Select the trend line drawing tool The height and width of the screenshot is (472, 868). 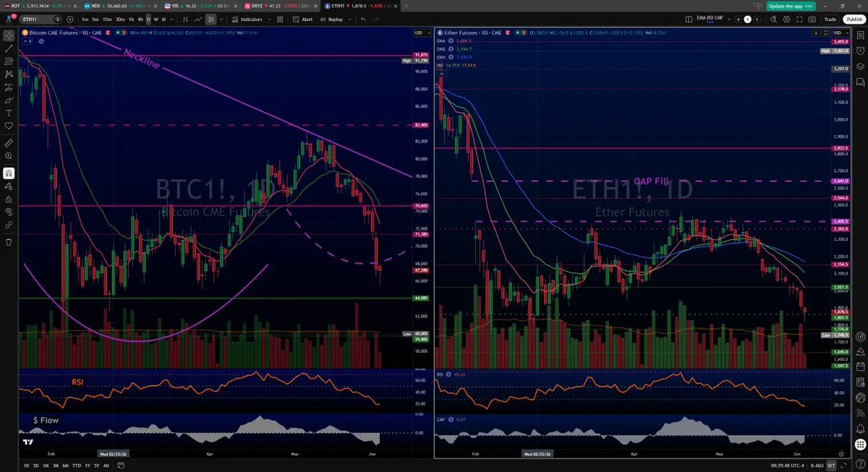click(9, 48)
